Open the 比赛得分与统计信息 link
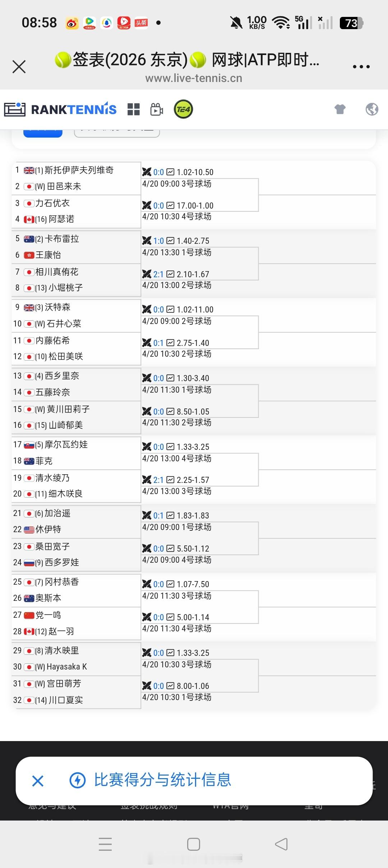Screen dimensions: 388x868 click(163, 781)
